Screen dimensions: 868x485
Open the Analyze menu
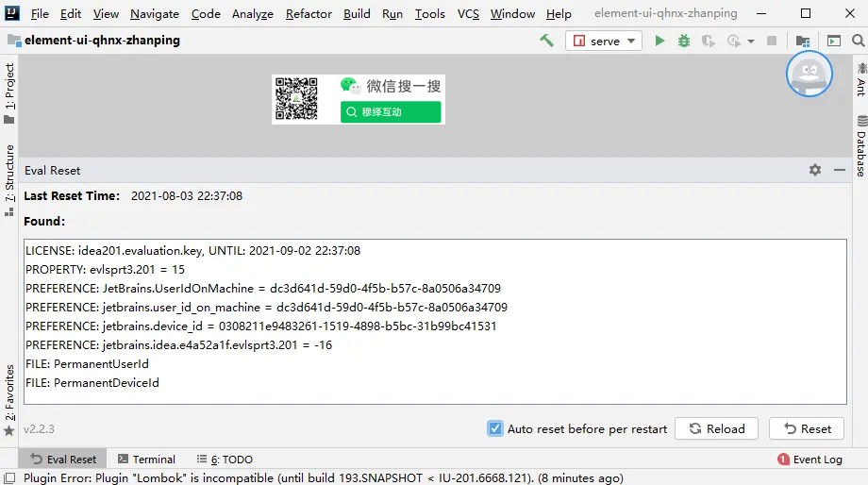[253, 13]
